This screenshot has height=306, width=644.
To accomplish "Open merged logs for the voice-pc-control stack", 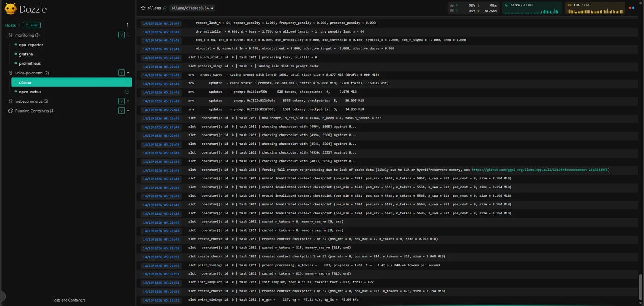I will [x=122, y=73].
